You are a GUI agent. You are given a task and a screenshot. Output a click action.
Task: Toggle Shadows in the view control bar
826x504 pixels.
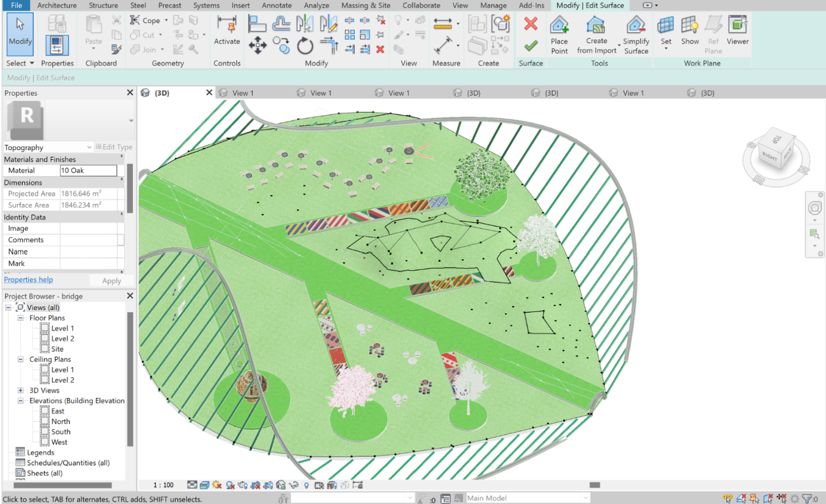[x=231, y=485]
